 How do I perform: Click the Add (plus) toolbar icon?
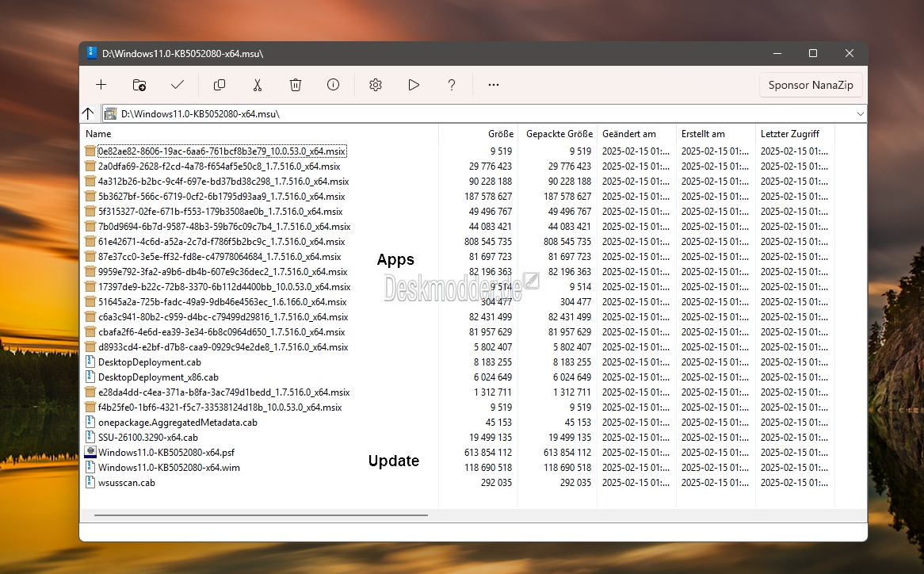click(x=101, y=85)
